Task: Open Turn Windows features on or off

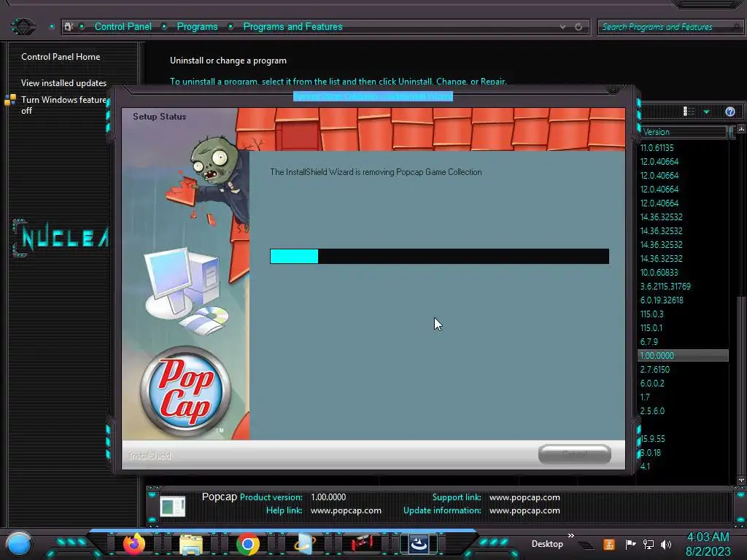Action: coord(64,105)
